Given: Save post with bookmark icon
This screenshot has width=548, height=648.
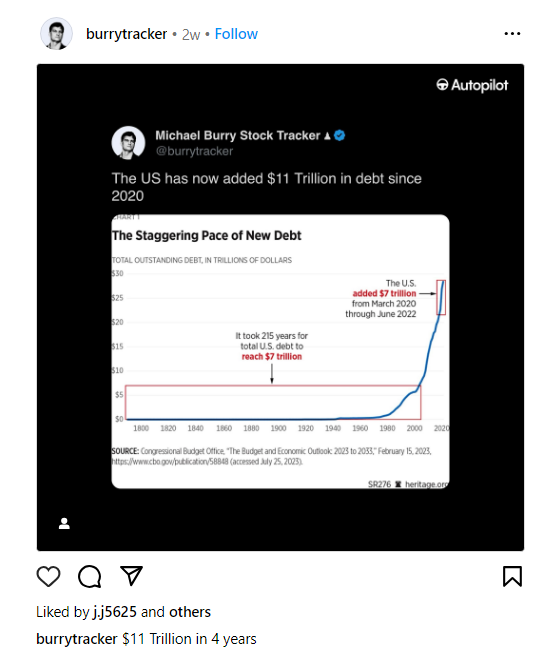Looking at the screenshot, I should [512, 576].
